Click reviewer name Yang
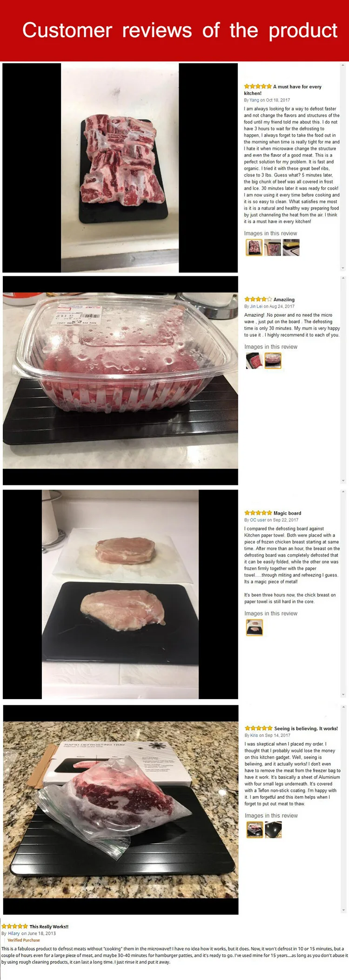The image size is (349, 980). (x=254, y=100)
